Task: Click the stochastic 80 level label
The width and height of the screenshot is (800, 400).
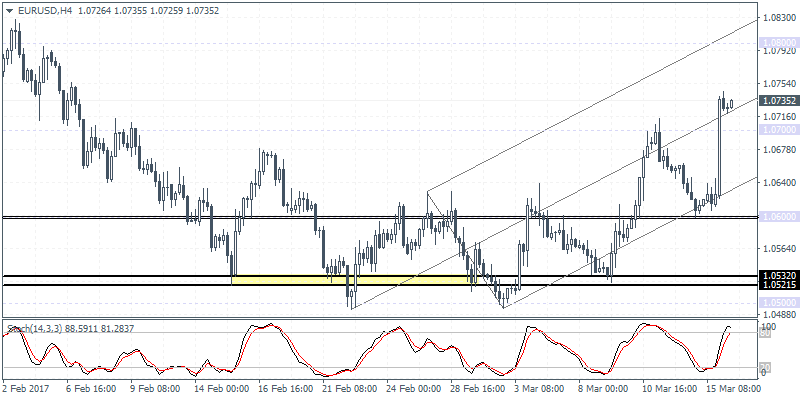Action: coord(765,333)
